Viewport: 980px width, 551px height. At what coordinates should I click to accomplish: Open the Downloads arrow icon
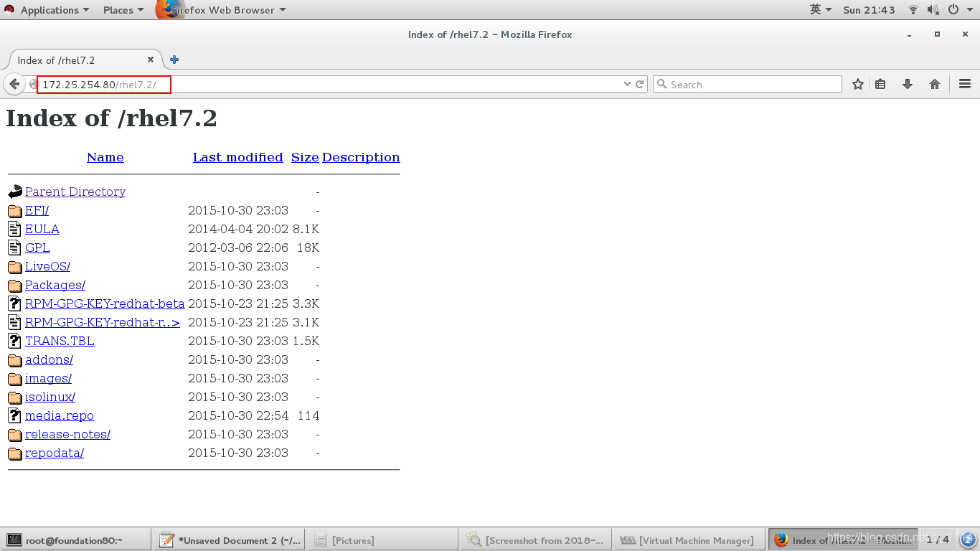click(908, 84)
